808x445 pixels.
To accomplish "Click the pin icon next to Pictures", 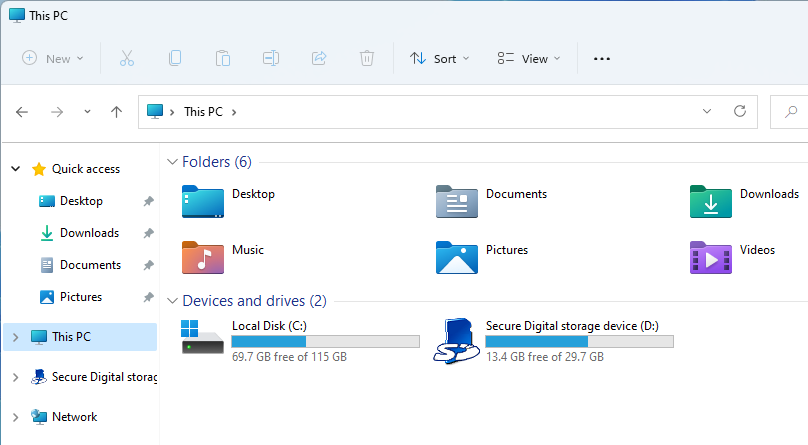I will tap(148, 297).
